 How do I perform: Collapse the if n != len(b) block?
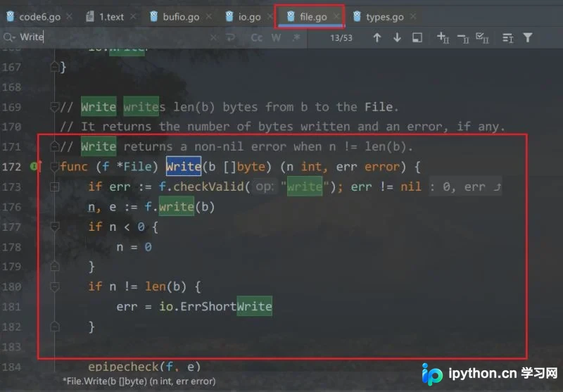click(x=55, y=286)
